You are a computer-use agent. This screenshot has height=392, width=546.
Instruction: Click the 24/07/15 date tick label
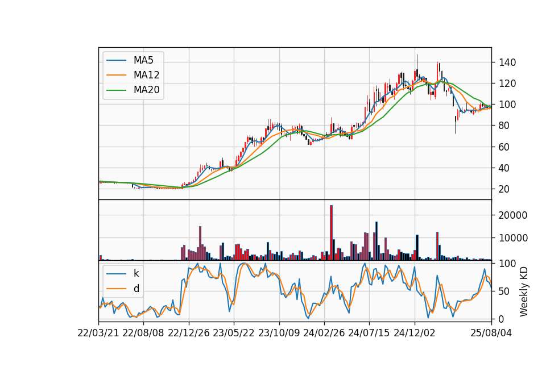pyautogui.click(x=369, y=333)
